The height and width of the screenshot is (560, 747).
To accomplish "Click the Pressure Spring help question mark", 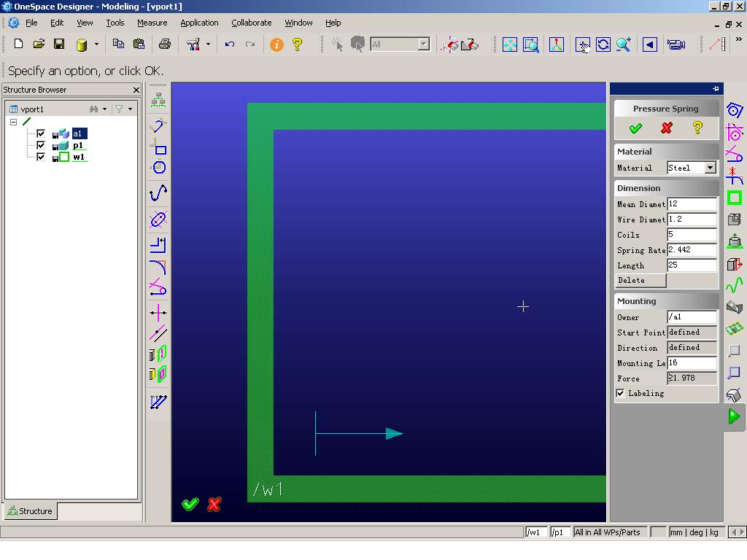I will (697, 128).
